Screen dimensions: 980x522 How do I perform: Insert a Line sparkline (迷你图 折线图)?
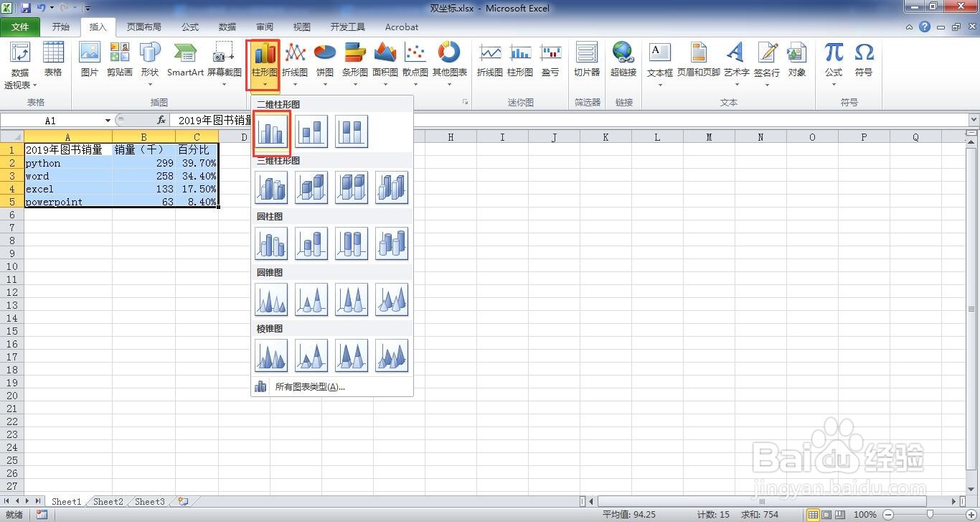tap(490, 60)
